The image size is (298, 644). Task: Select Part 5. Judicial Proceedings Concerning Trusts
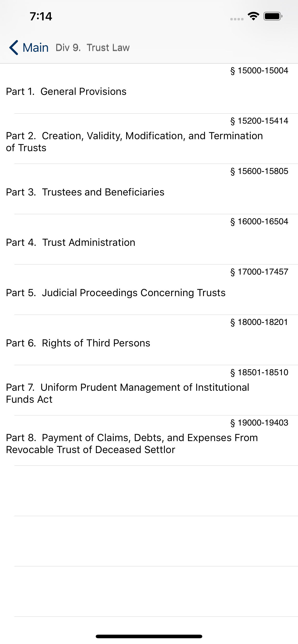coord(116,293)
